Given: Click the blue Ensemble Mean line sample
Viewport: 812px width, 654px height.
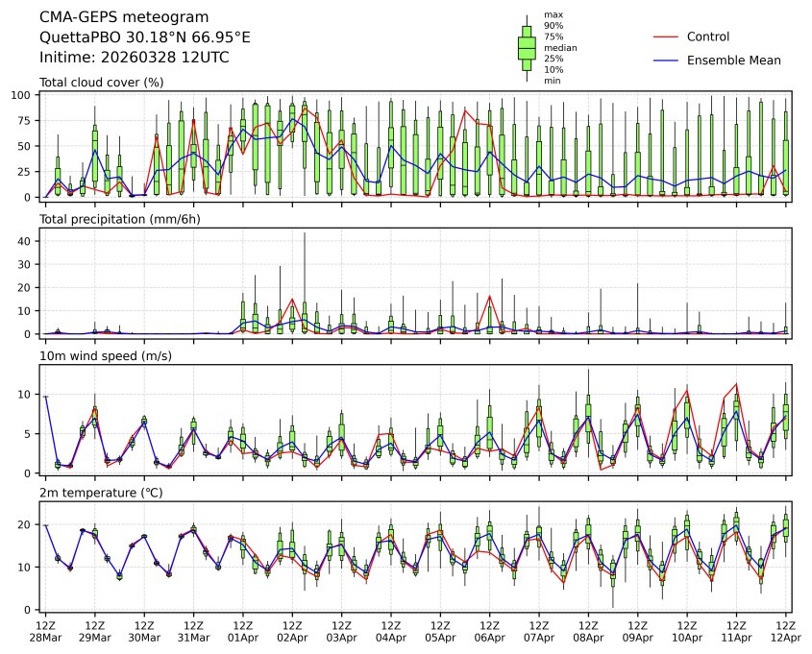Looking at the screenshot, I should (666, 60).
